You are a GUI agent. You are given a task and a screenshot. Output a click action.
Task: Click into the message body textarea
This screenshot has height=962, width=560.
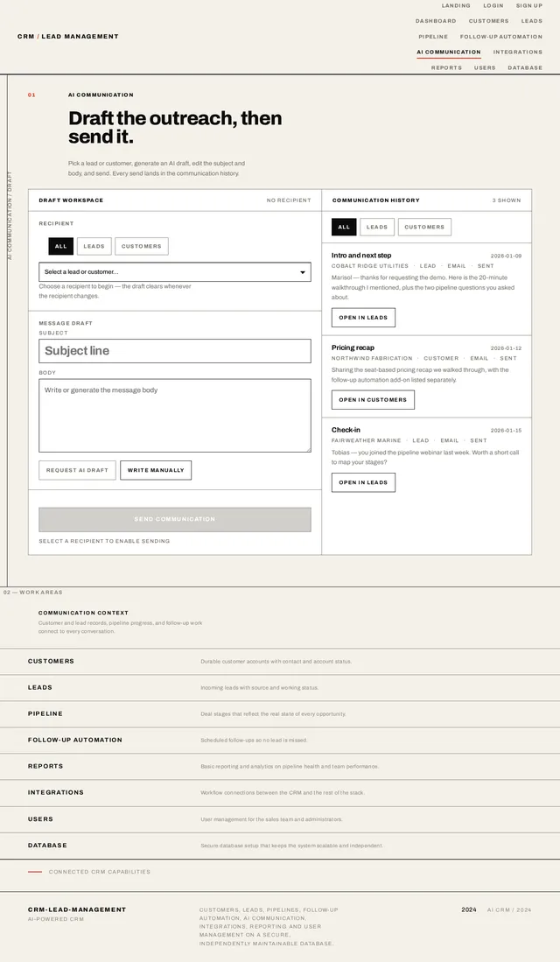tap(175, 416)
